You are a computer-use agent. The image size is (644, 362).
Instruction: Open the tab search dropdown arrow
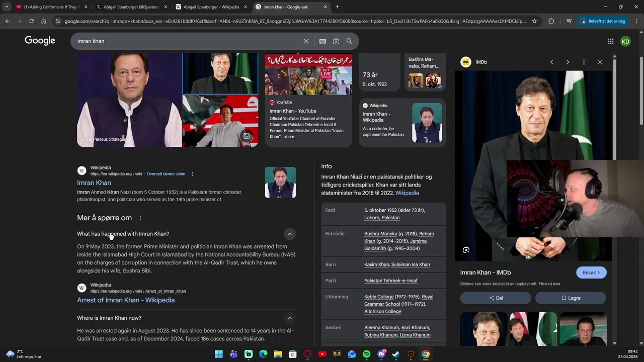6,7
